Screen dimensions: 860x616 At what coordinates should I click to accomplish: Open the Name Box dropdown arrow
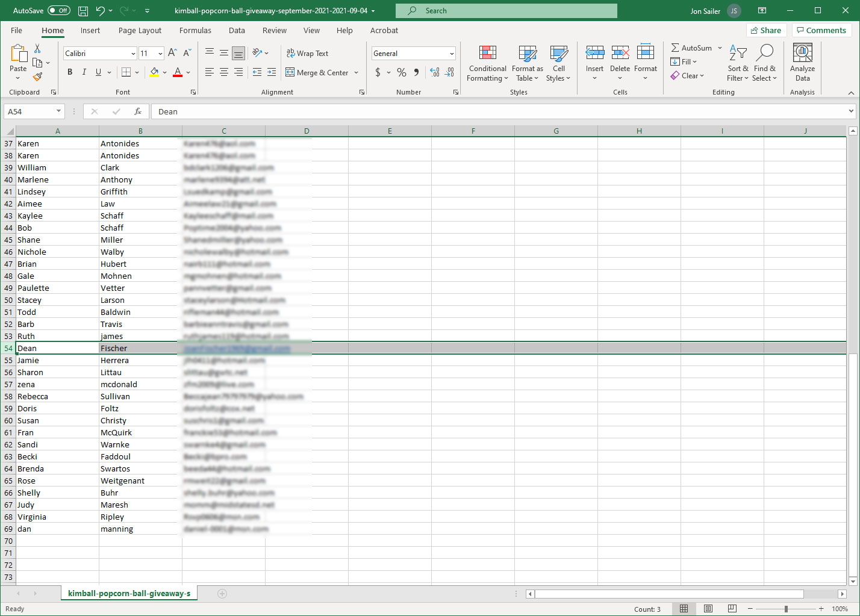58,111
